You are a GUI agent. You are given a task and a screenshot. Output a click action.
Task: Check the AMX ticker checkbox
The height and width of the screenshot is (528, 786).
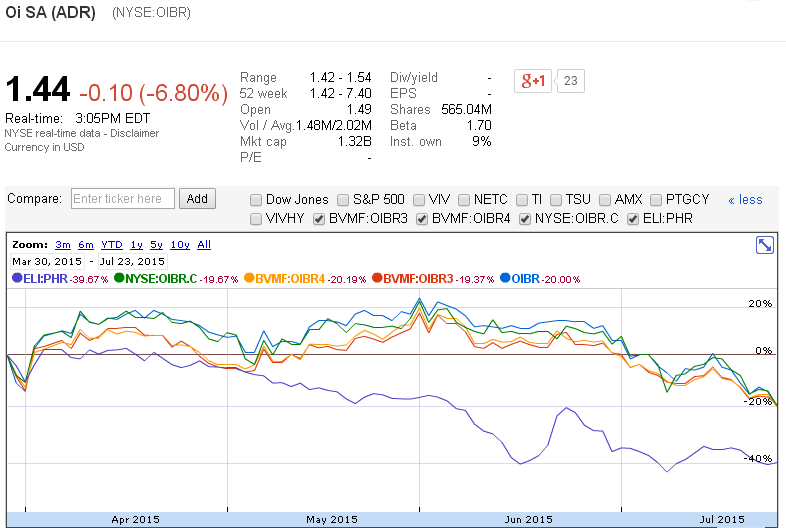[605, 200]
